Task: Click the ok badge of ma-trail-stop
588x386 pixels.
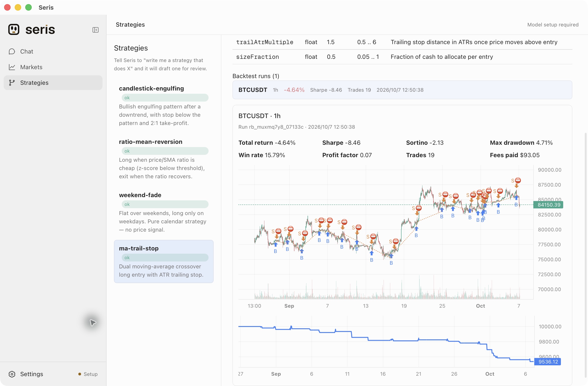Action: (165, 258)
